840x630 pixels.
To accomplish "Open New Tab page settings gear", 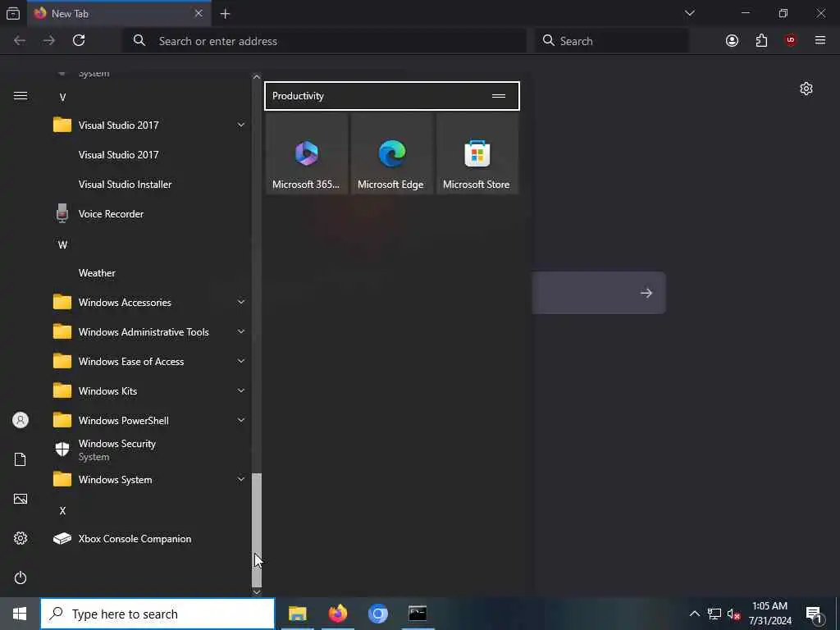I will [x=806, y=89].
